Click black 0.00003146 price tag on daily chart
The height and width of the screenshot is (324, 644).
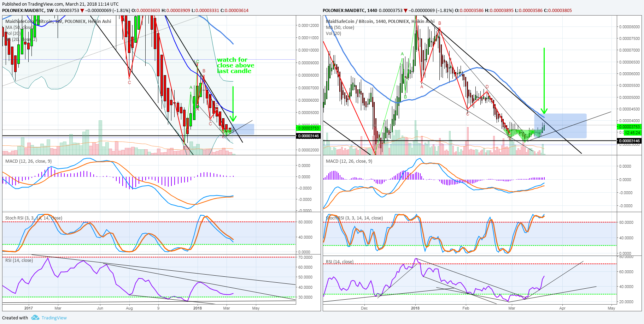629,141
